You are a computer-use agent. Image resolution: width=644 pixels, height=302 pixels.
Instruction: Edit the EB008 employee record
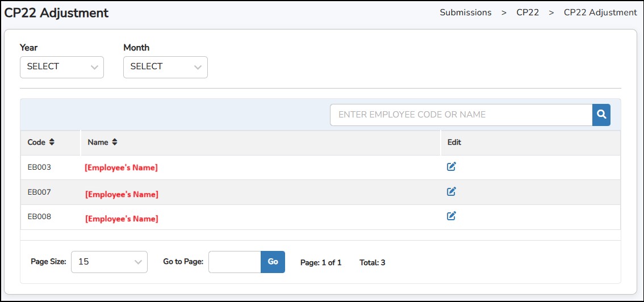(x=451, y=216)
